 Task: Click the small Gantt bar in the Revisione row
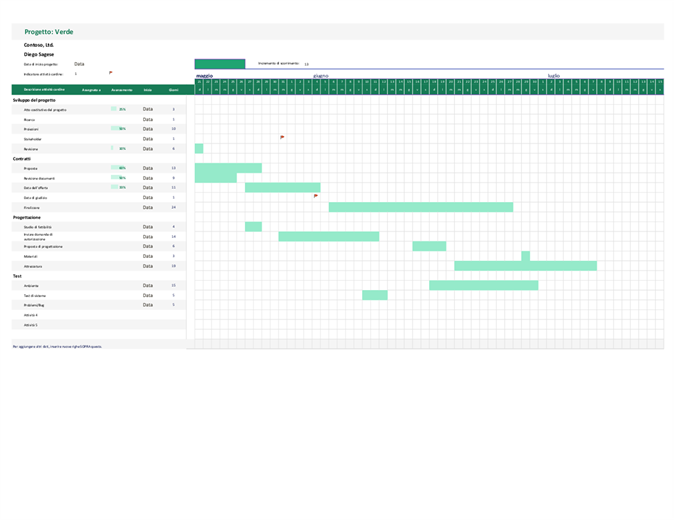click(199, 149)
